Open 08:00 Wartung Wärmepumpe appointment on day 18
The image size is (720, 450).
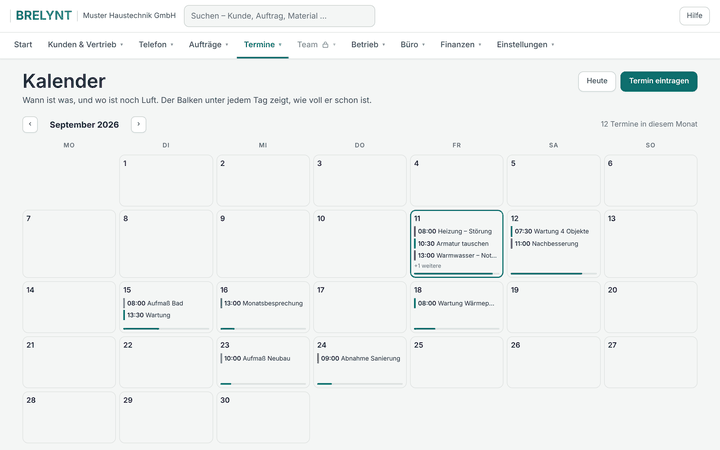[x=456, y=303]
